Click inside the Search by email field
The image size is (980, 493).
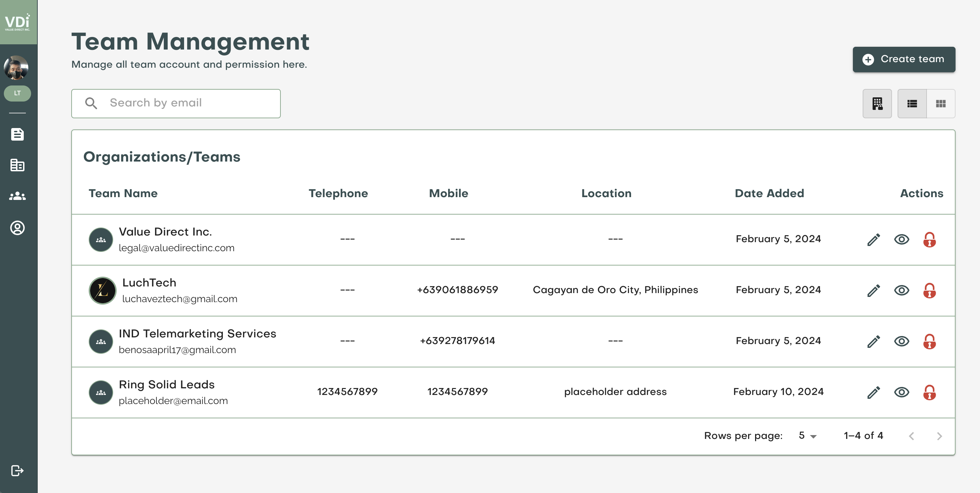(x=175, y=103)
